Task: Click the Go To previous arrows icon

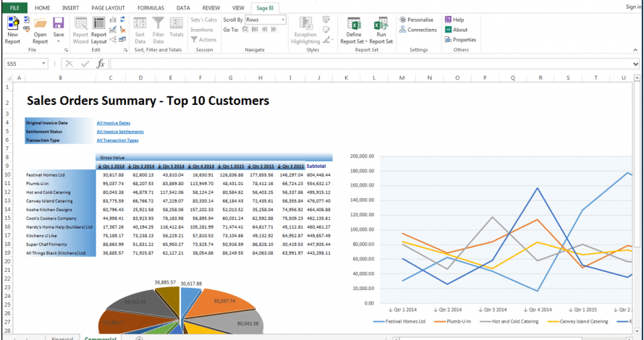Action: 264,29
